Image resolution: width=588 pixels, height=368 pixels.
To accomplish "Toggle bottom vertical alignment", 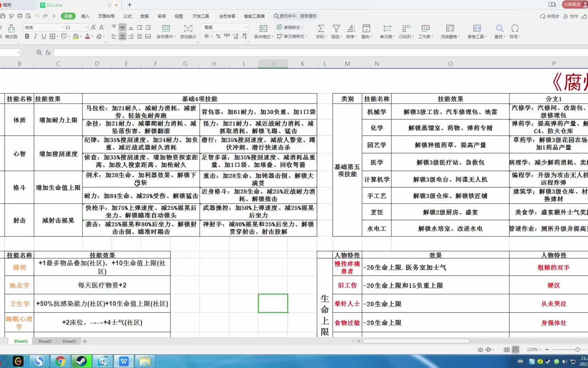I will point(131,27).
